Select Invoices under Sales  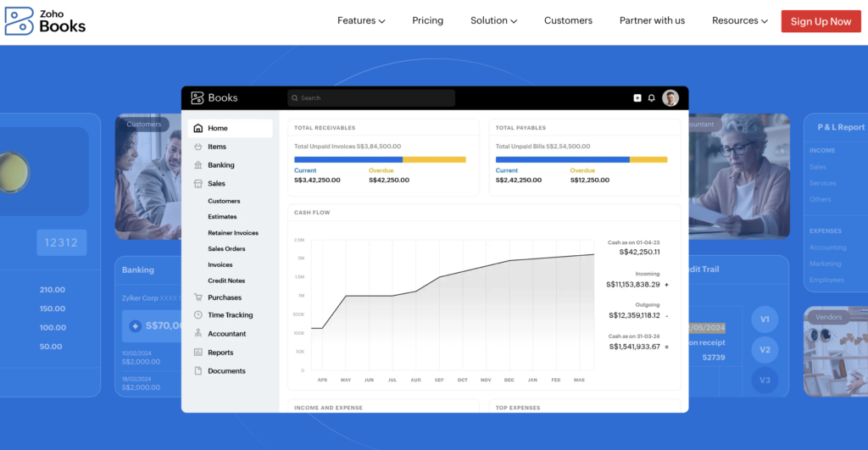(x=220, y=265)
